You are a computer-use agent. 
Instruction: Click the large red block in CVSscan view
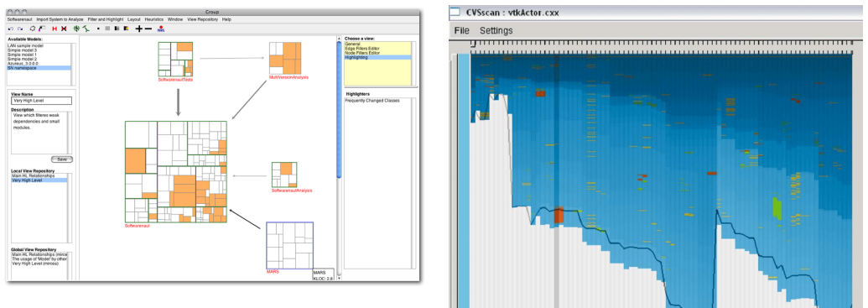click(559, 214)
